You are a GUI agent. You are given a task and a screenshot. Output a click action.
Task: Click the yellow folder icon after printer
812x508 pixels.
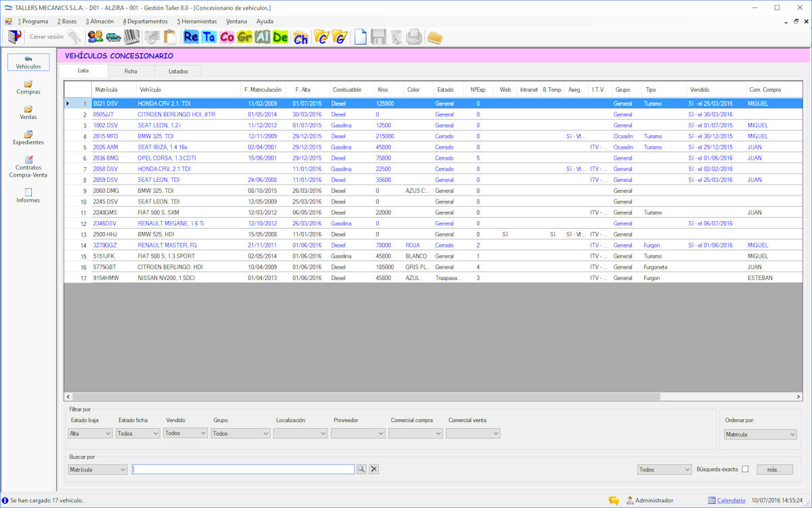434,37
